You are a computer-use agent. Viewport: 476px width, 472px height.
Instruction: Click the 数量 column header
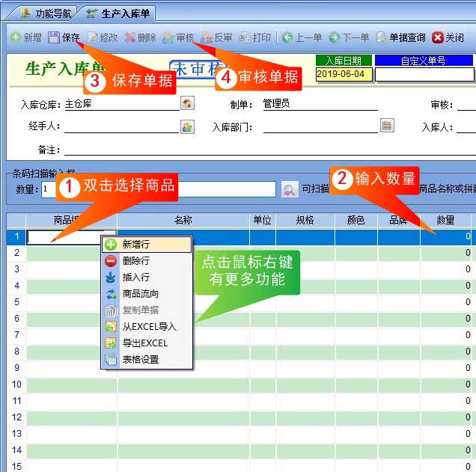coord(445,220)
